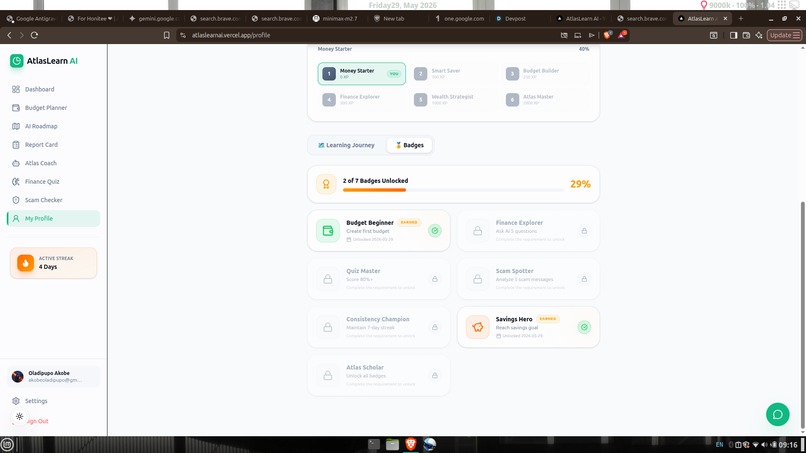Open the Oladipupo Akobe account card

[53, 376]
